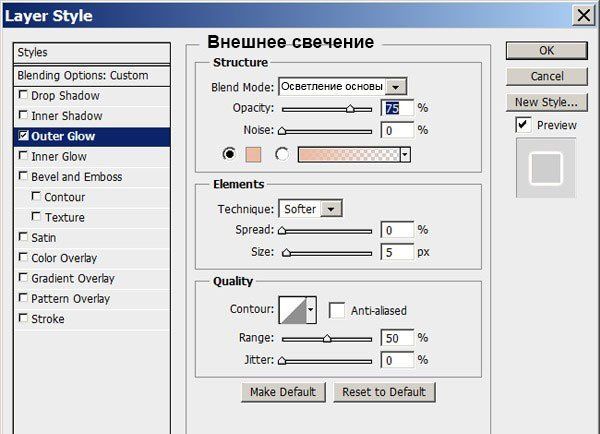This screenshot has width=600, height=434.
Task: Select the solid color radio button
Action: click(x=229, y=154)
